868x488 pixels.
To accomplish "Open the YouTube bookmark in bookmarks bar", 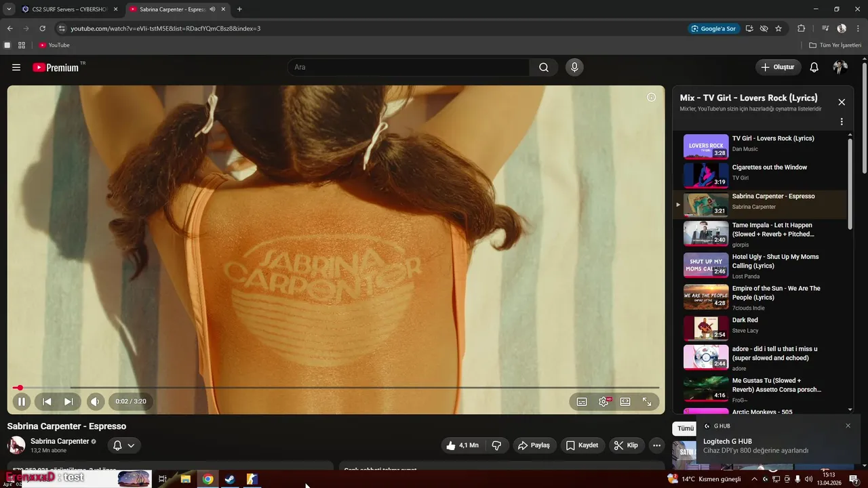I will point(54,45).
